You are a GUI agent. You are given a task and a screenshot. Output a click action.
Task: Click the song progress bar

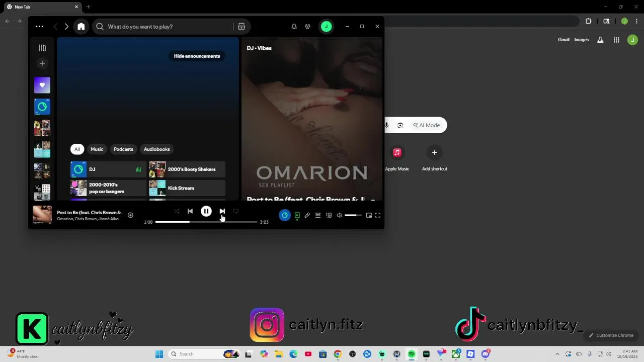[x=206, y=222]
